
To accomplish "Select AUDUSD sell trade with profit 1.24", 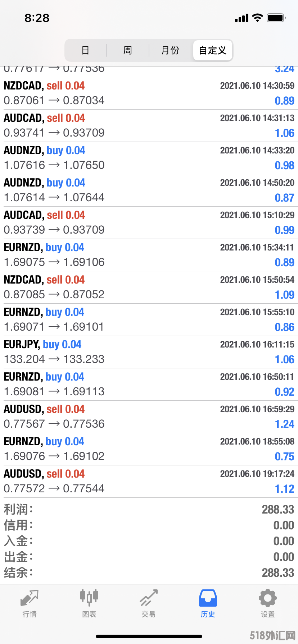I will pyautogui.click(x=149, y=417).
